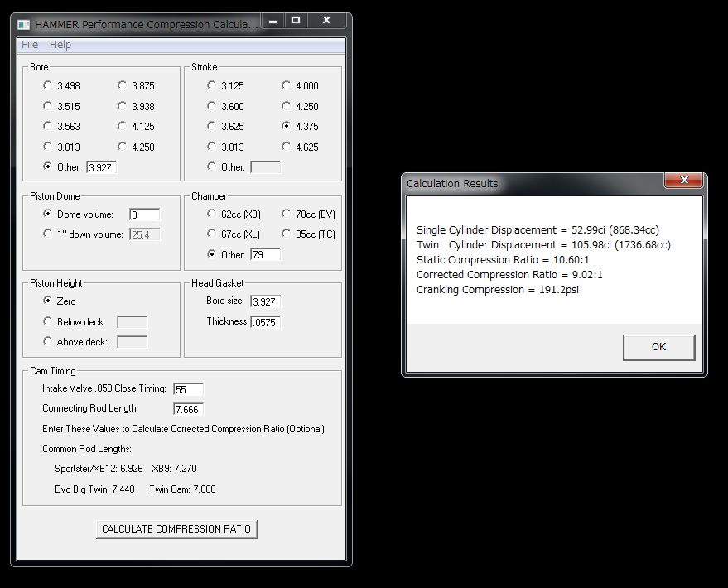The image size is (728, 588).
Task: Select the Other bore radio button
Action: pos(47,166)
